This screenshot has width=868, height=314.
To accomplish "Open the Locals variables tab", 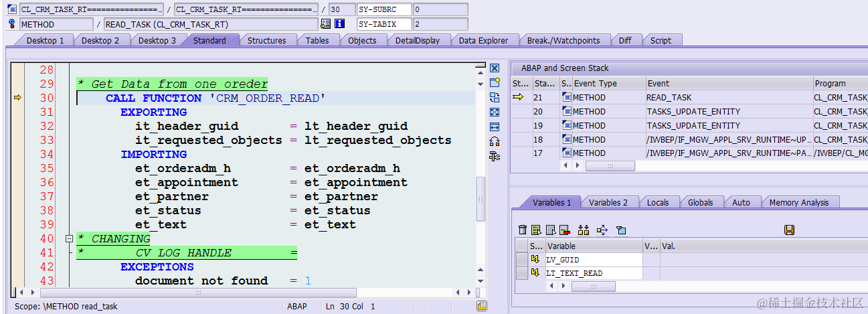I will coord(659,202).
